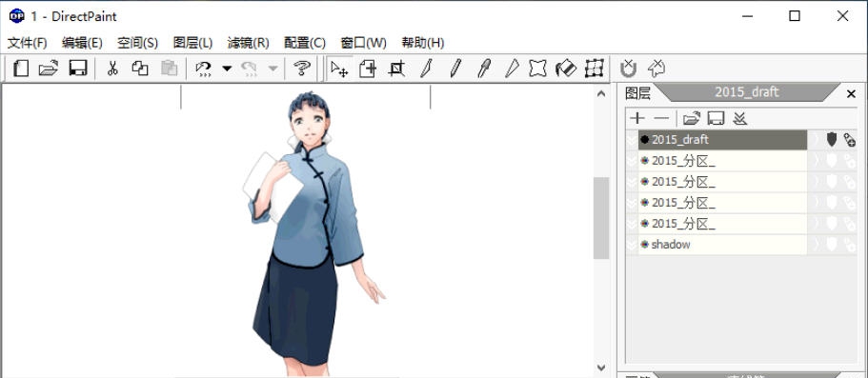868x378 pixels.
Task: Click the 2015_draft panel title tab
Action: pyautogui.click(x=747, y=92)
